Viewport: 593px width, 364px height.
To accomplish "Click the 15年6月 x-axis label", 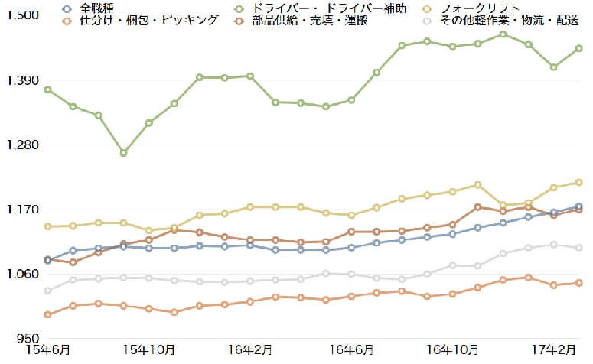I will (47, 349).
